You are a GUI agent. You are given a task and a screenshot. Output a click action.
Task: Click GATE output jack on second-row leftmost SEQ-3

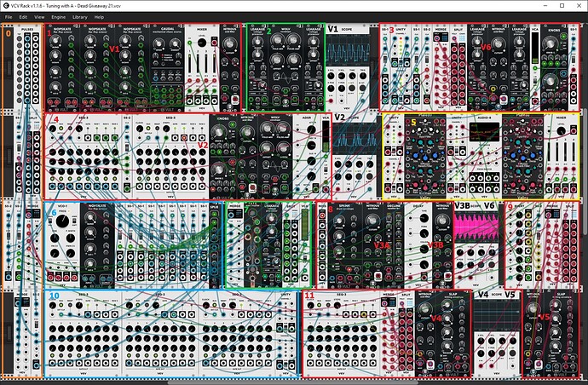tap(88, 138)
